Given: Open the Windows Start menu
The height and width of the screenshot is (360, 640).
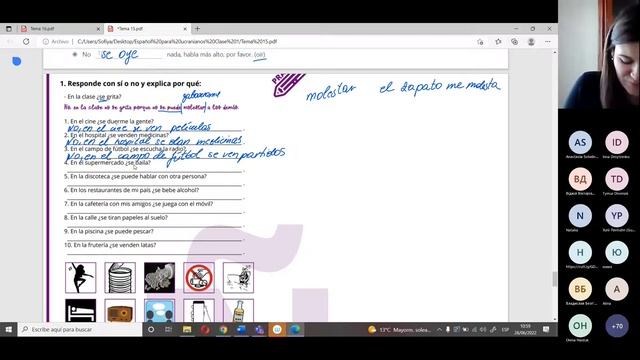Looking at the screenshot, I should [9, 329].
